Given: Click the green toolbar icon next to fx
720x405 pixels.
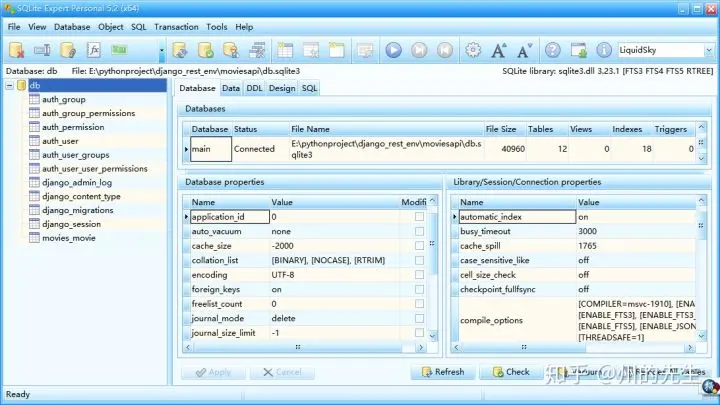Looking at the screenshot, I should click(119, 50).
